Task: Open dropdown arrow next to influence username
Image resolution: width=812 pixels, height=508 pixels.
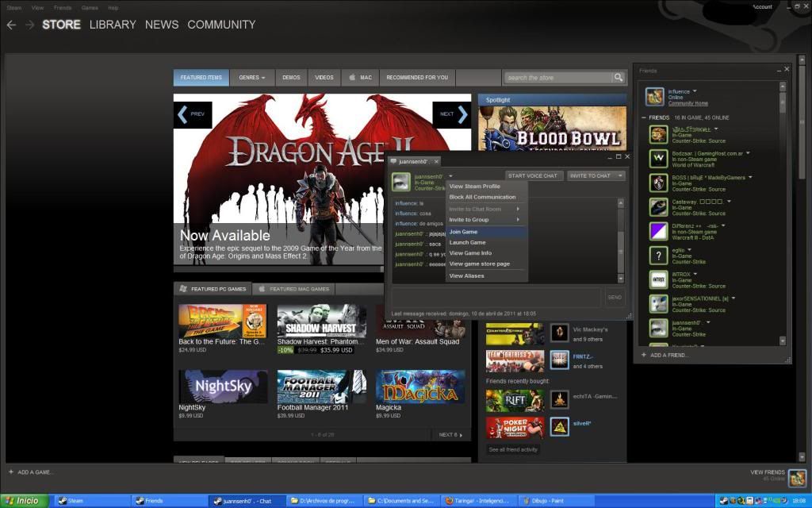Action: pos(695,91)
